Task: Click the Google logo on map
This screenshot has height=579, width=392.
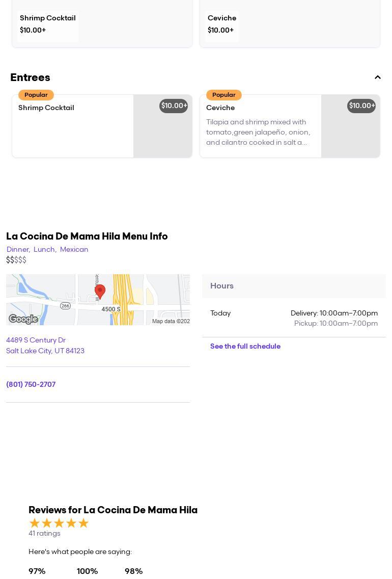Action: coord(23,319)
